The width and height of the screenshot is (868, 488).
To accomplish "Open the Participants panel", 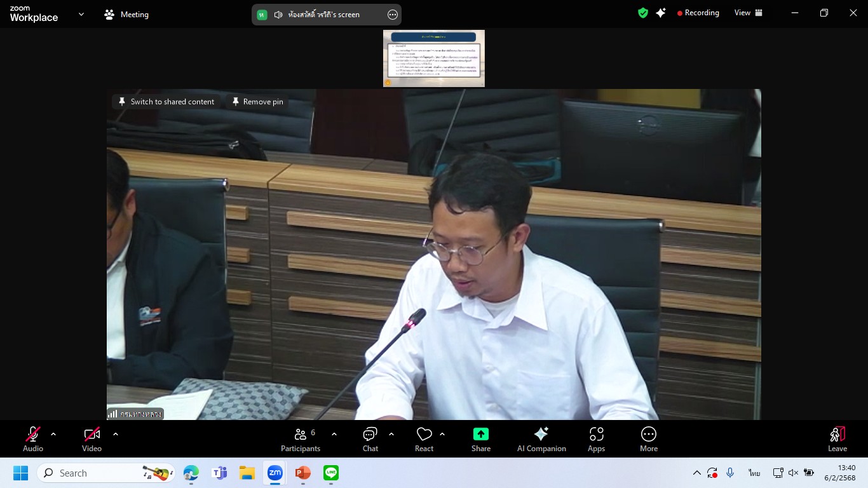I will 301,439.
